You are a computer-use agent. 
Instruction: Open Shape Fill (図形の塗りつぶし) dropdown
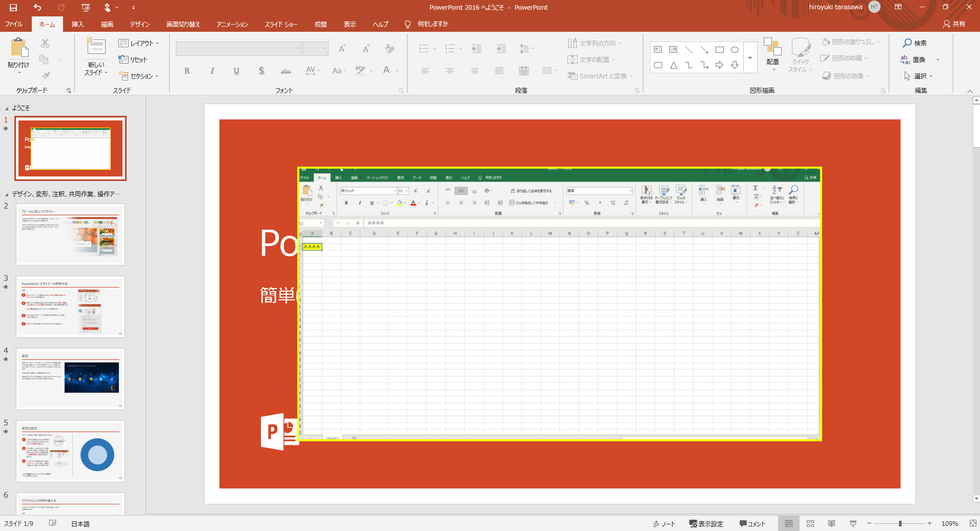pyautogui.click(x=851, y=42)
